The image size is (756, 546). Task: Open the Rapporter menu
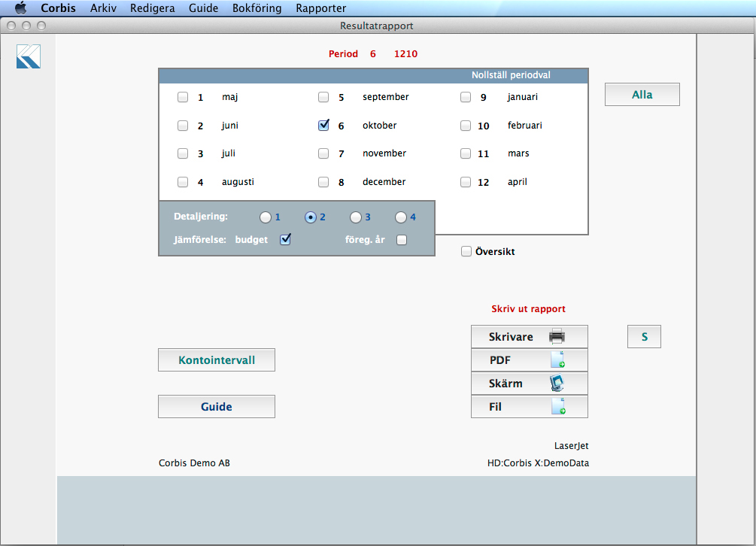click(321, 8)
